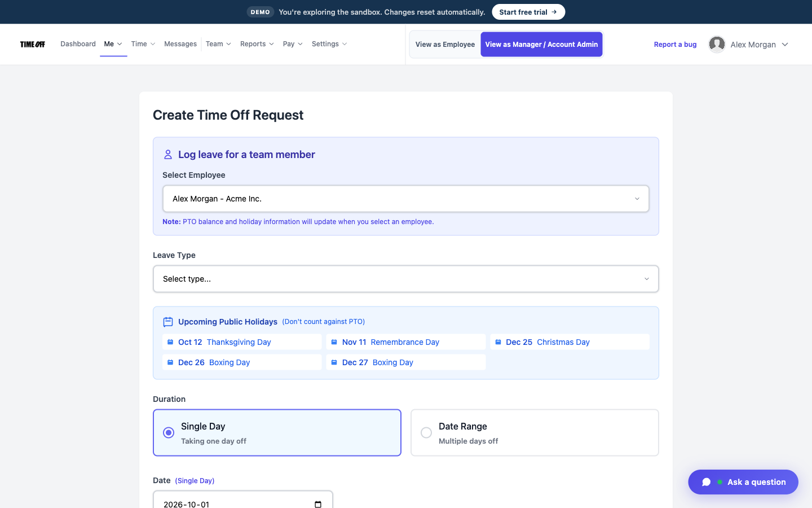Switch to View as Manager / Account Admin
812x508 pixels.
coord(541,44)
